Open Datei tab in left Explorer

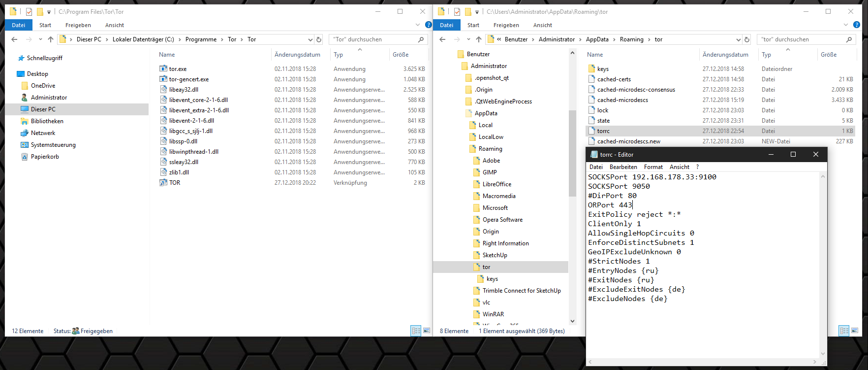[19, 25]
